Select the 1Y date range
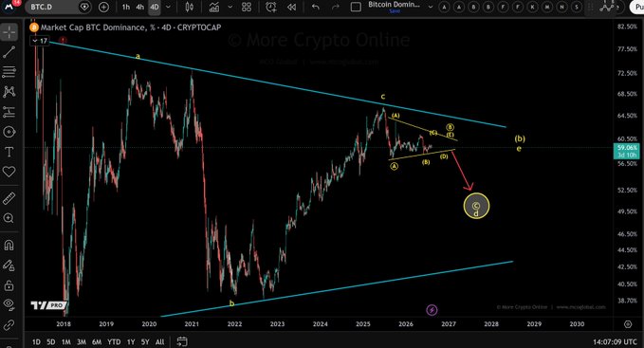This screenshot has height=348, width=644. click(131, 342)
